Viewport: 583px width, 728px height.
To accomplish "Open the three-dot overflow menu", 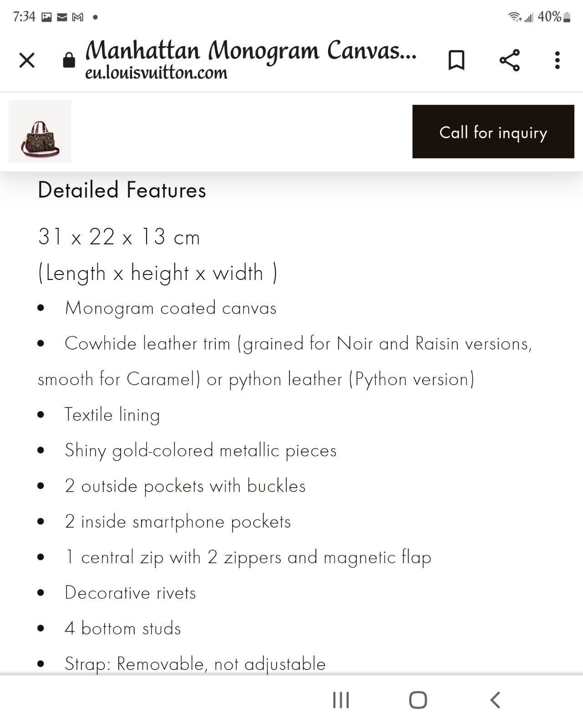I will point(557,60).
